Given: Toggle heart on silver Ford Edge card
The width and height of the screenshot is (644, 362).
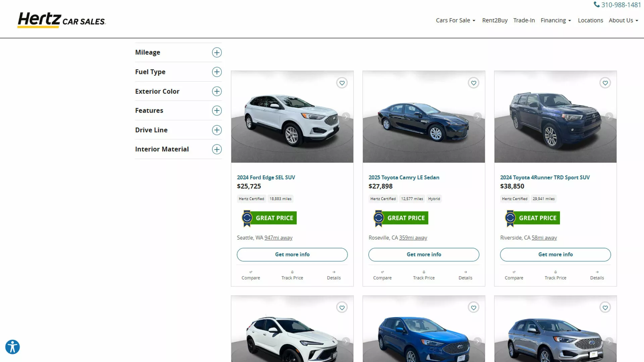Looking at the screenshot, I should pos(605,307).
